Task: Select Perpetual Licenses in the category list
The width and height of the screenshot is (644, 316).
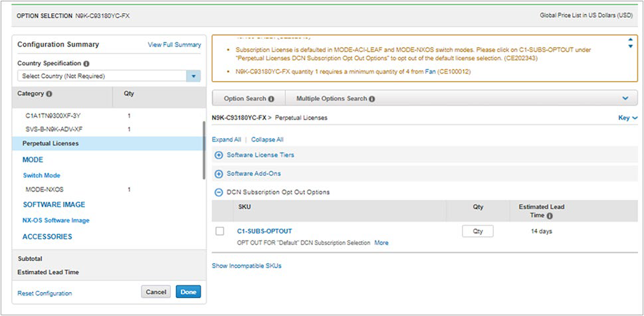Action: [x=51, y=143]
